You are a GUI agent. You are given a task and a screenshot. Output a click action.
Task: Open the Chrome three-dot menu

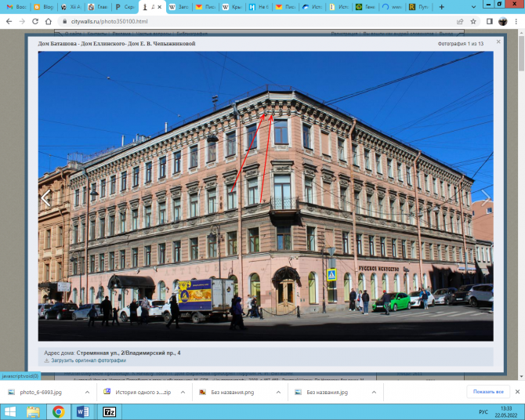point(517,21)
